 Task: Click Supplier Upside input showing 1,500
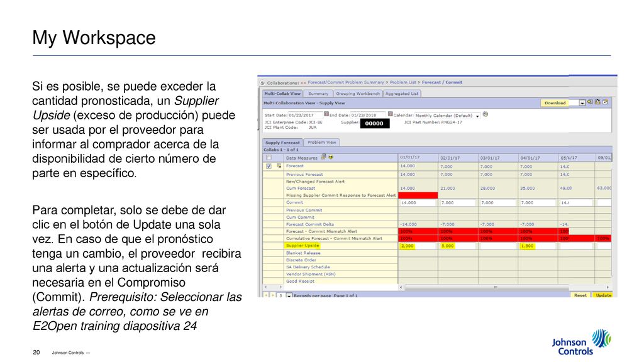pos(538,246)
